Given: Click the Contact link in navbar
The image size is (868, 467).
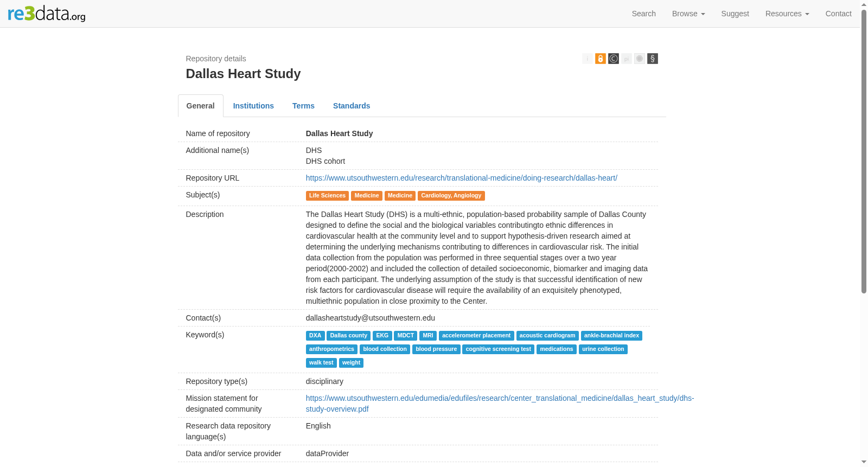Looking at the screenshot, I should 838,14.
